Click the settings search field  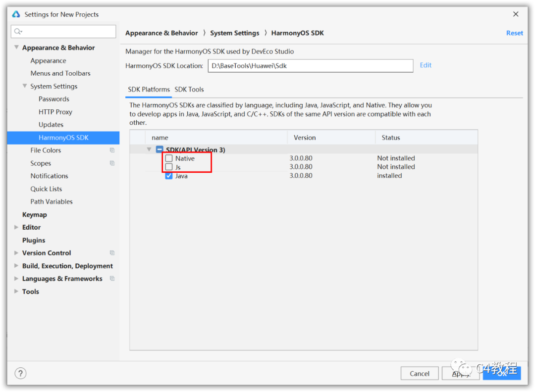point(63,32)
